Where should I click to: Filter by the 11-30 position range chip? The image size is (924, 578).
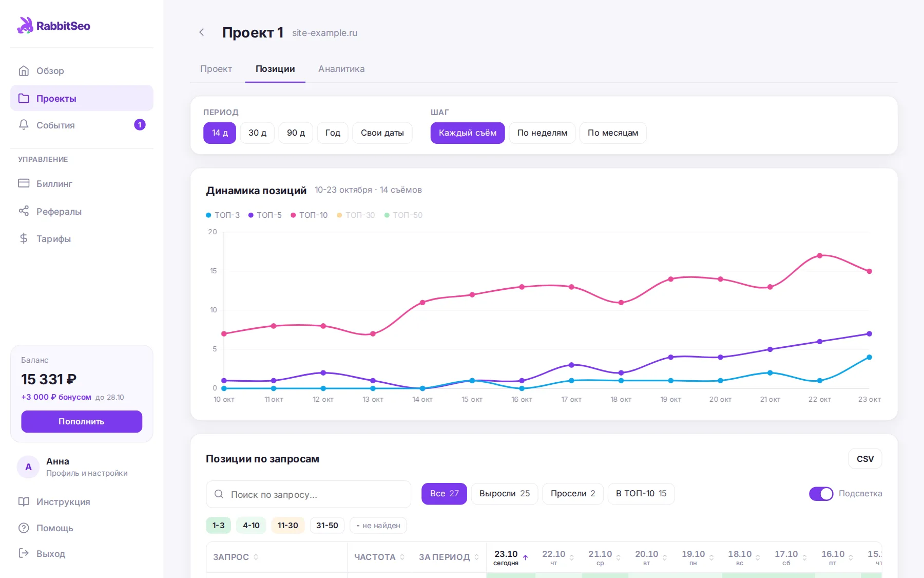[288, 525]
